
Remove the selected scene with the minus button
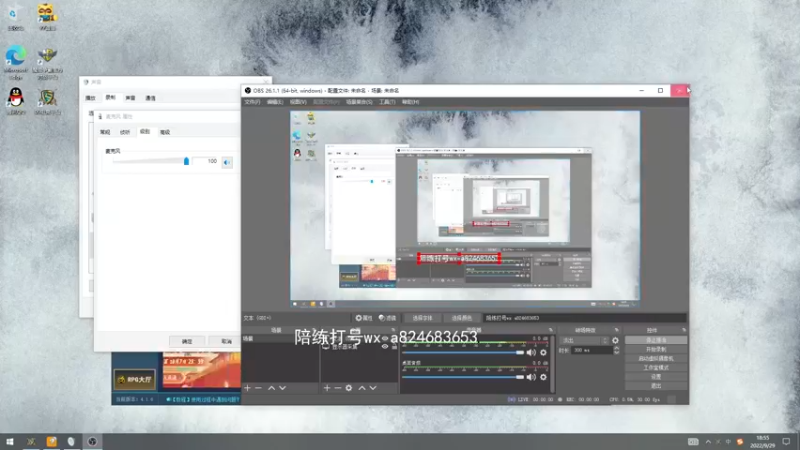[258, 388]
